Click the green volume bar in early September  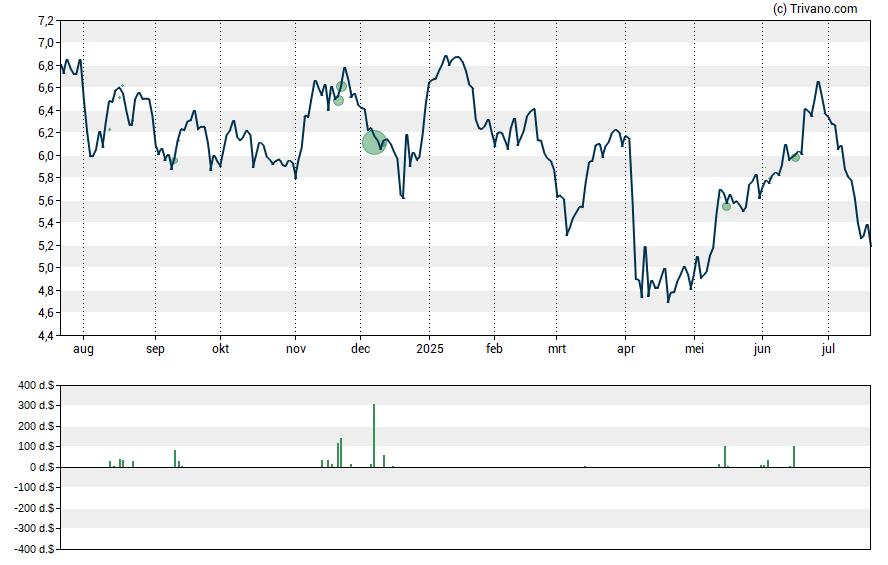(x=175, y=459)
